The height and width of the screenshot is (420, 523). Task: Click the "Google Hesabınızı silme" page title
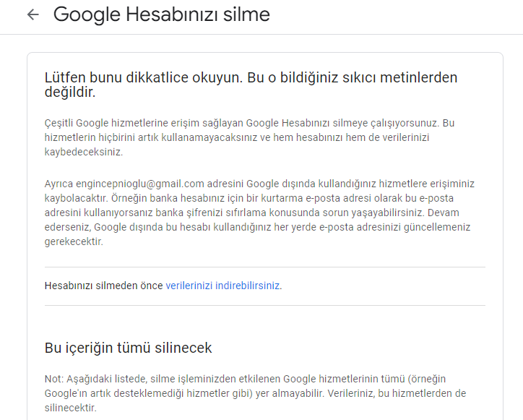click(x=161, y=14)
